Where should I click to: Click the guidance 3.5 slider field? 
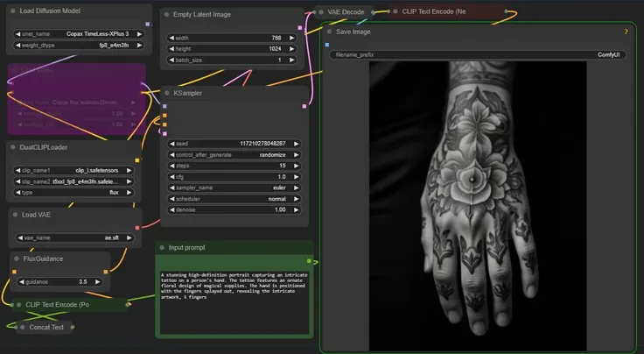[59, 282]
